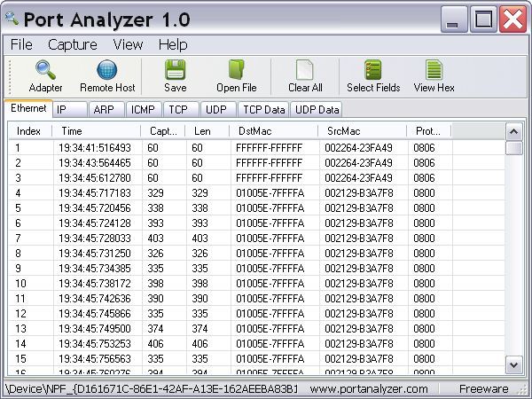Click the vertical scrollbar thumb
The height and width of the screenshot is (399, 532).
[x=513, y=148]
